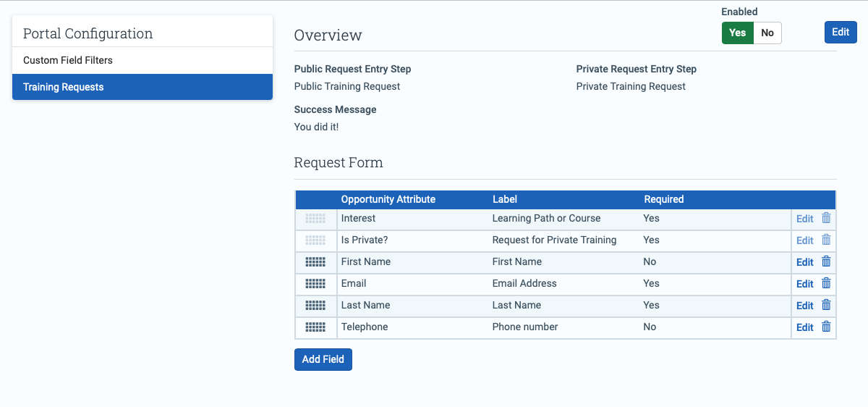The image size is (868, 407).
Task: Click the You did it! success message
Action: 316,127
